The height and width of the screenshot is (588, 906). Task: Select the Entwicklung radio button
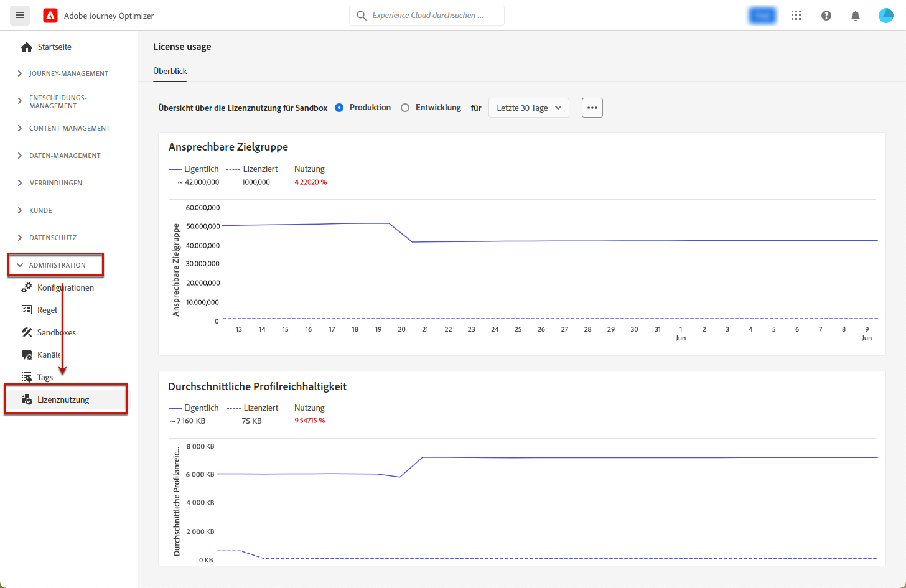[x=405, y=108]
